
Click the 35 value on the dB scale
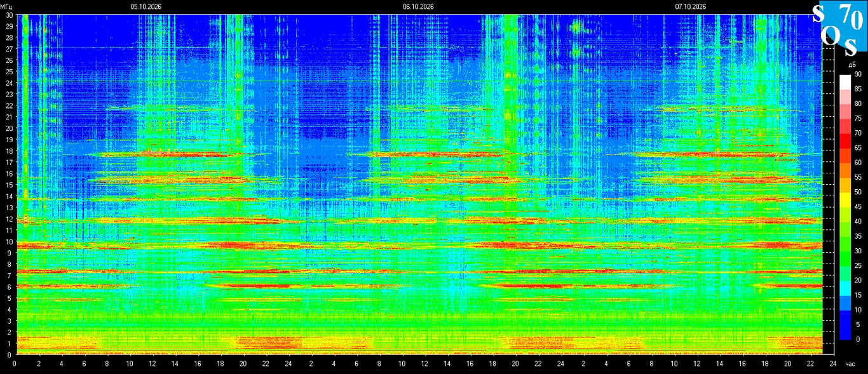click(858, 236)
